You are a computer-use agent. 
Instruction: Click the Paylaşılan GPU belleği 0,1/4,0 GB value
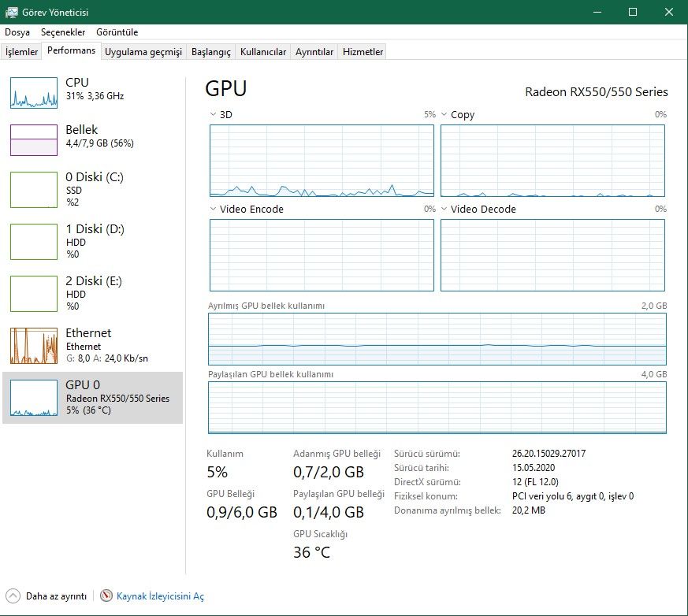point(329,512)
